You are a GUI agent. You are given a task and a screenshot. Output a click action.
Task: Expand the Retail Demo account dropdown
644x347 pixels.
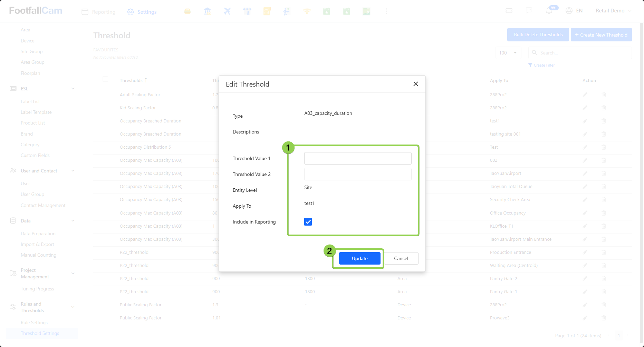[613, 11]
